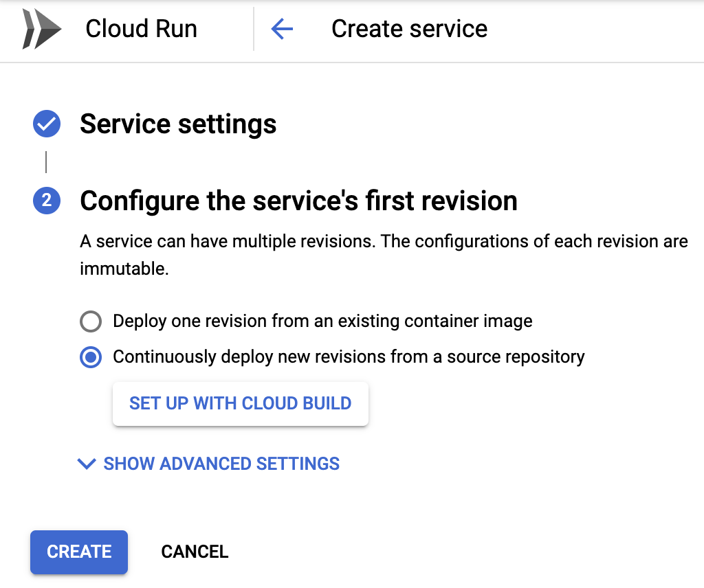704x588 pixels.
Task: Go back using the blue arrow
Action: coord(282,29)
